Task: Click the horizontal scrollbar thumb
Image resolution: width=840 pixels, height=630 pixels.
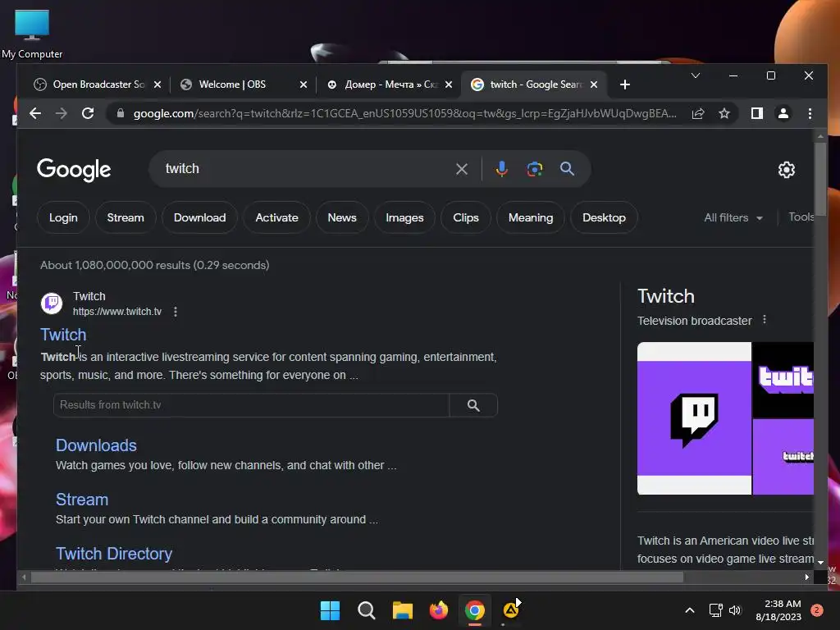Action: click(357, 577)
